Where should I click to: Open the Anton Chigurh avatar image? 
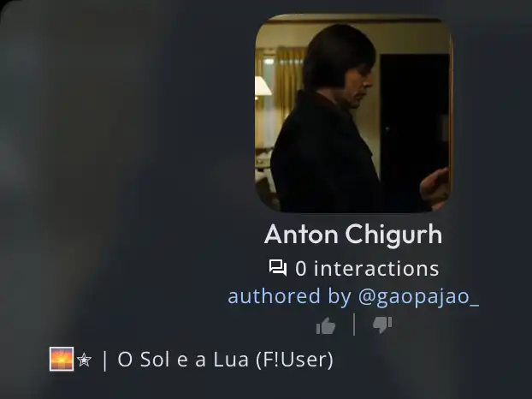click(354, 113)
